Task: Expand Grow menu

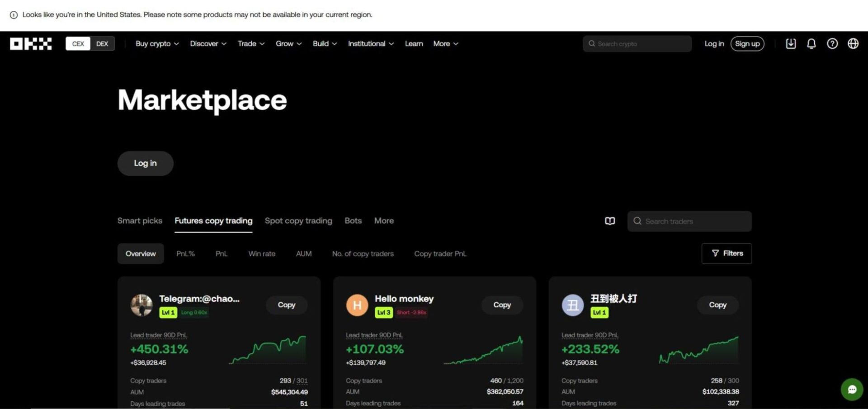Action: [x=288, y=44]
